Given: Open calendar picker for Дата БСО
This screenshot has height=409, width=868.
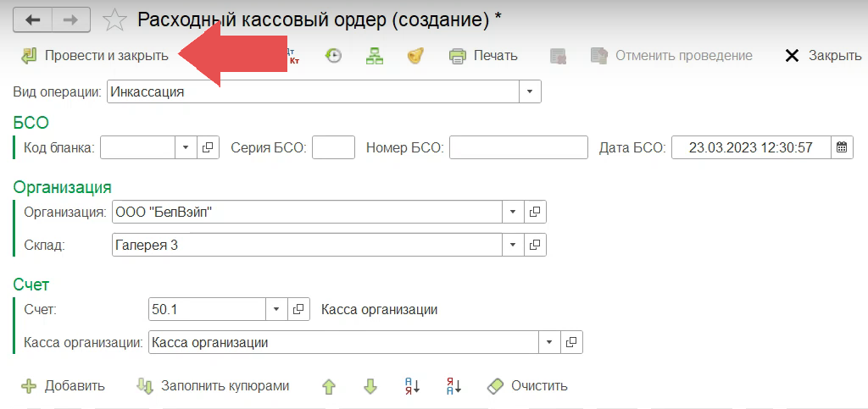Looking at the screenshot, I should pos(841,147).
